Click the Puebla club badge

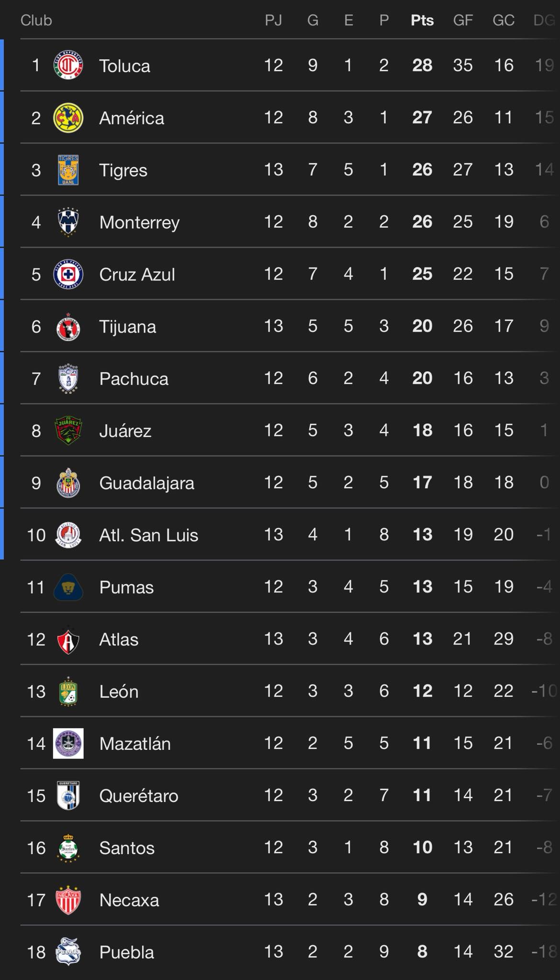point(68,952)
